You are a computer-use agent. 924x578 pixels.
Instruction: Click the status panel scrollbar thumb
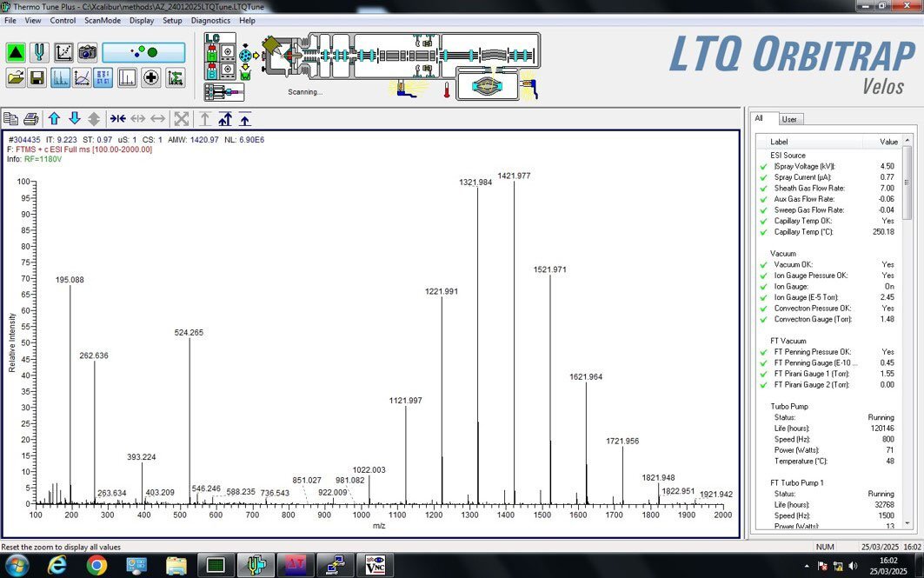click(x=907, y=182)
